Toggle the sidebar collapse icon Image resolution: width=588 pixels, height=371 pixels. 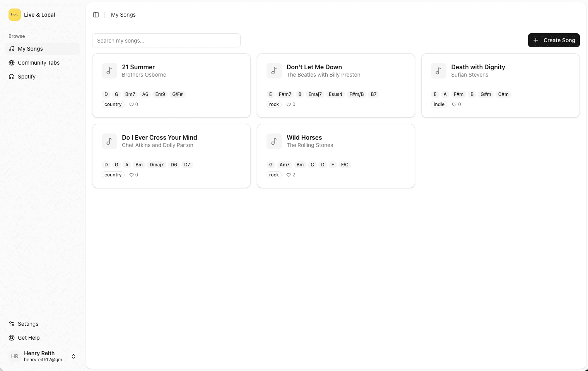pos(96,14)
